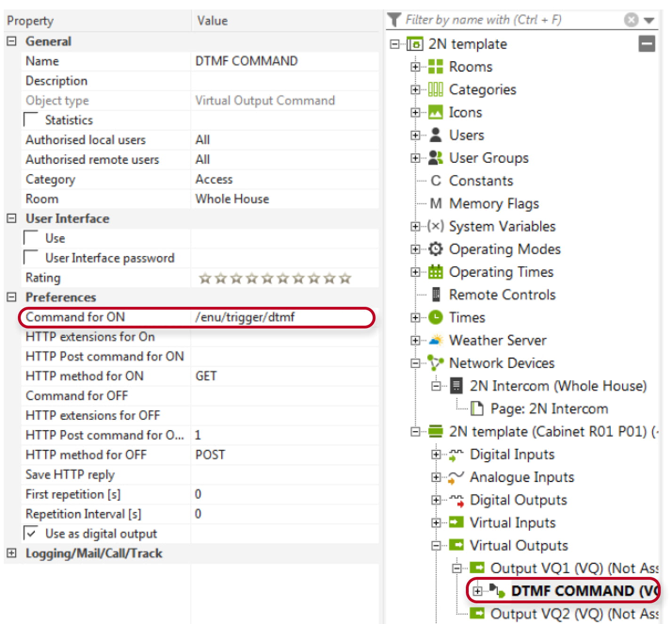The image size is (672, 624).
Task: Edit the First repetition [s] value
Action: coord(284,494)
